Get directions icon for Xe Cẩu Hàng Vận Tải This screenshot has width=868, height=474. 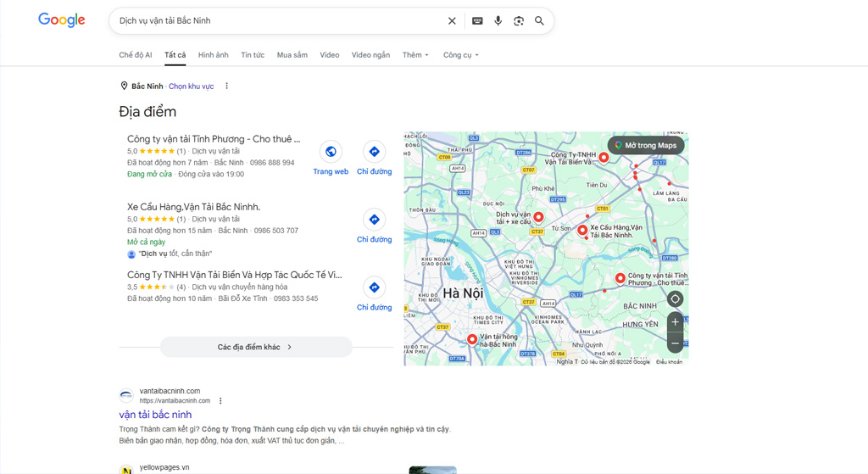pos(374,220)
